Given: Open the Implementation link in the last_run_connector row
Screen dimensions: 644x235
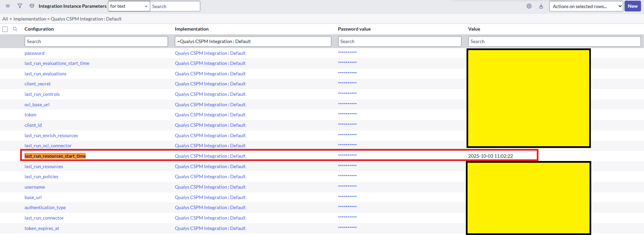Looking at the screenshot, I should 210,218.
